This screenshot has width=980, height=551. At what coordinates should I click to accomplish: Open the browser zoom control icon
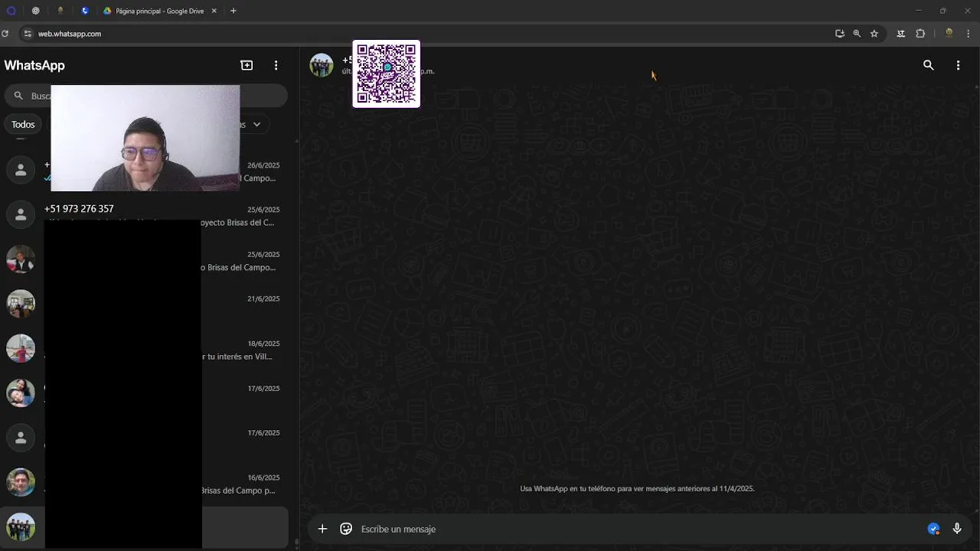(857, 34)
